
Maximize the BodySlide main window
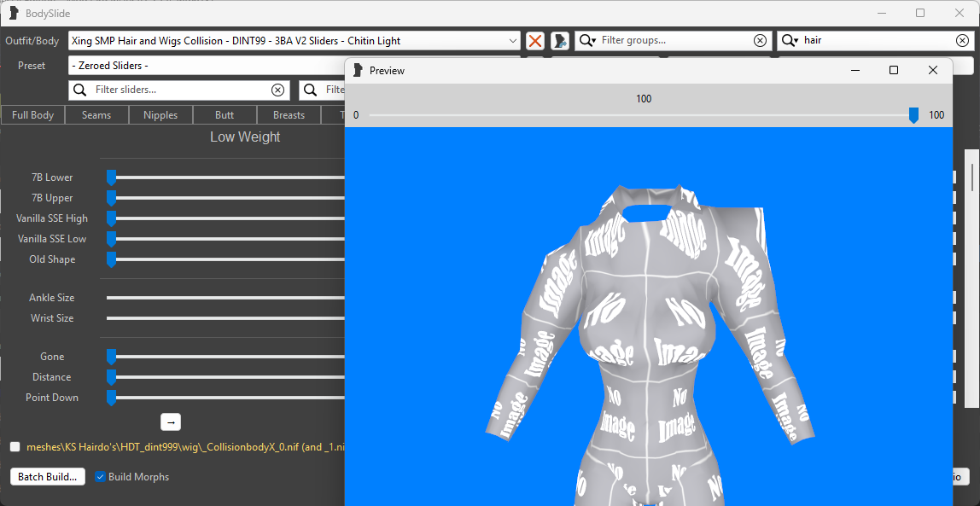pos(920,13)
